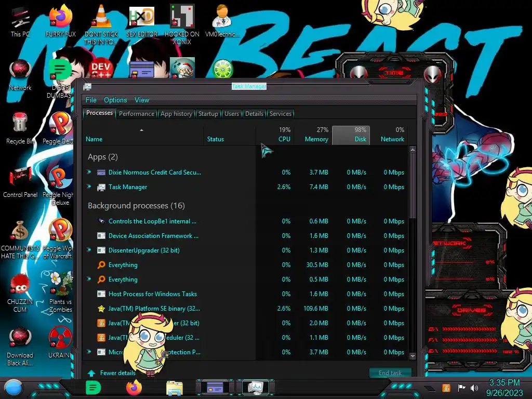Sort by the Network column header
This screenshot has height=399, width=532.
pyautogui.click(x=389, y=136)
